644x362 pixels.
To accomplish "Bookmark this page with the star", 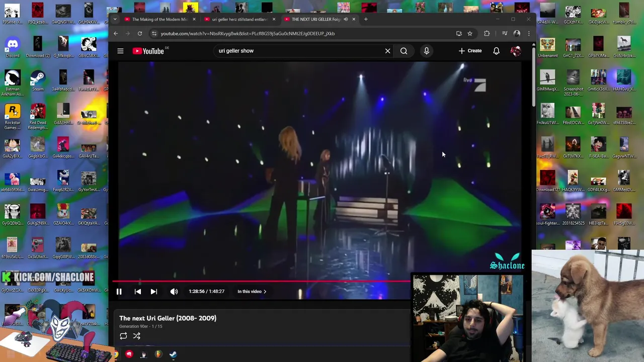I will 470,34.
